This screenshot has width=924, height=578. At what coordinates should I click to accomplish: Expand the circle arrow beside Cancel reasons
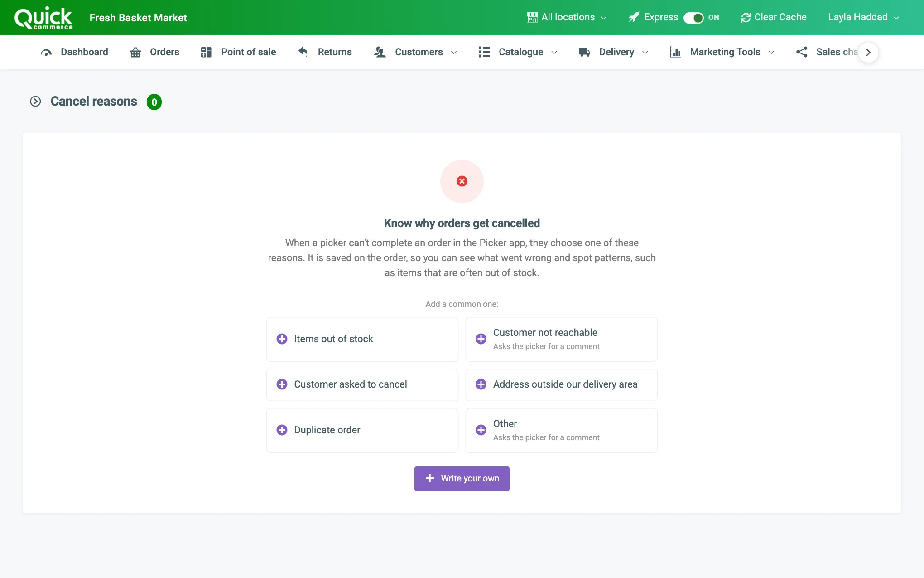click(x=35, y=102)
